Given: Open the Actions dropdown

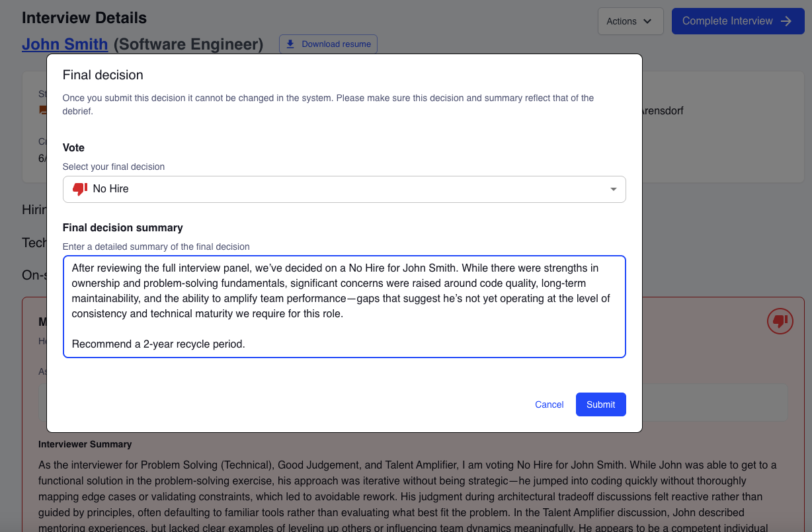Looking at the screenshot, I should [x=629, y=21].
